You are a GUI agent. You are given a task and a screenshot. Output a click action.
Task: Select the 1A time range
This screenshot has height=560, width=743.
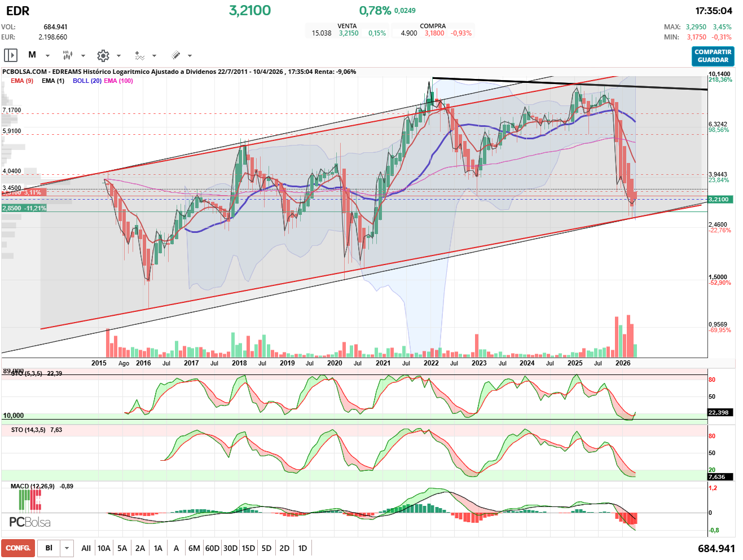[158, 548]
